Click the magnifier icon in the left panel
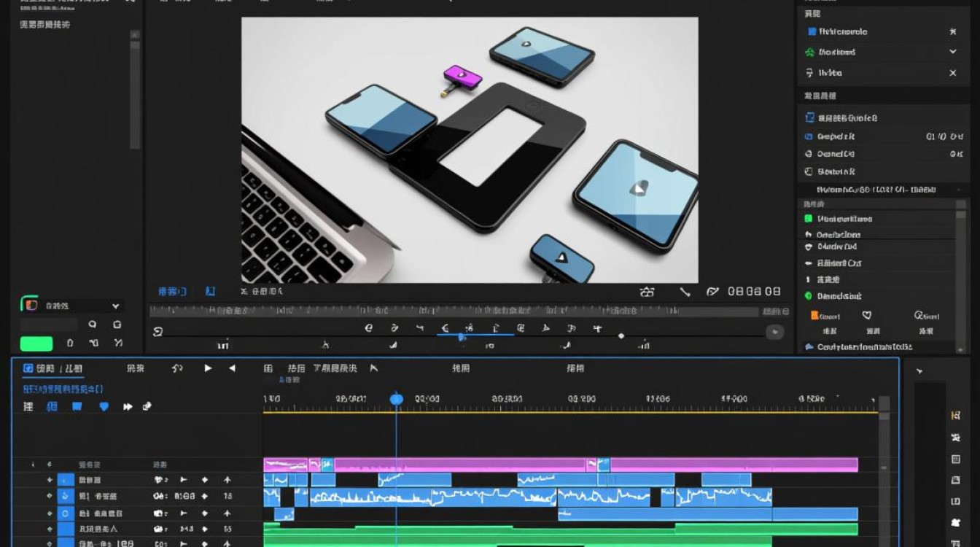The height and width of the screenshot is (547, 980). pyautogui.click(x=93, y=325)
